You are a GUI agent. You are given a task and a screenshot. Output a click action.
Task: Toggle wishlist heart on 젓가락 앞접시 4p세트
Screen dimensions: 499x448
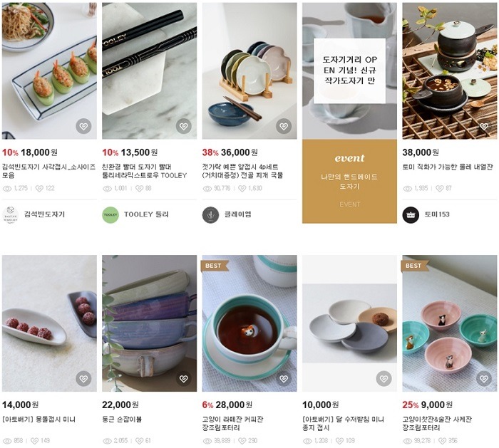284,127
